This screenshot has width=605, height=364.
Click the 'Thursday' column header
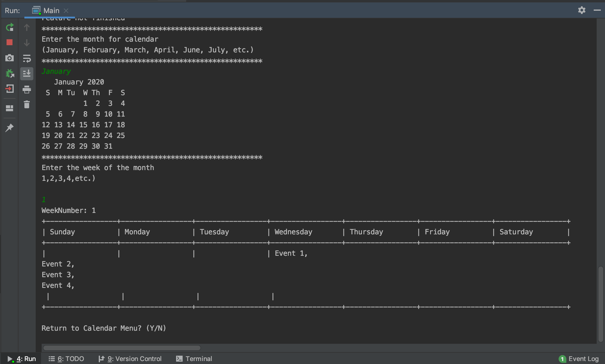coord(366,232)
